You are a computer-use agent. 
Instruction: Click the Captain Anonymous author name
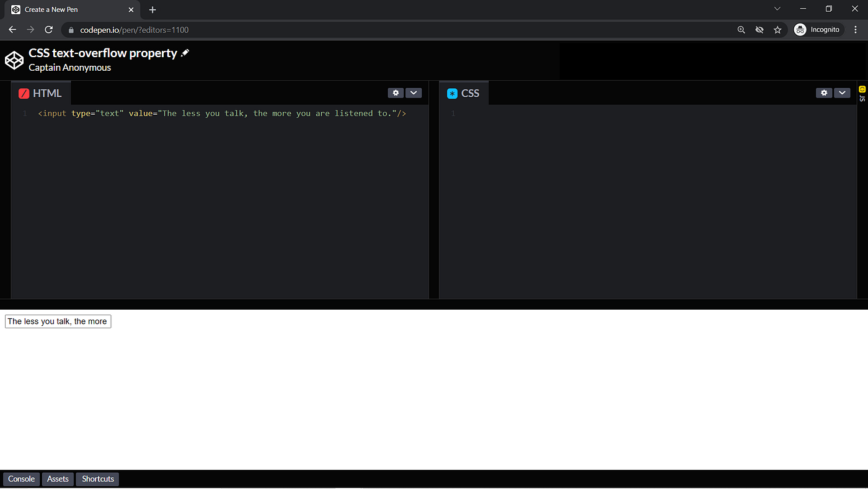[x=69, y=68]
